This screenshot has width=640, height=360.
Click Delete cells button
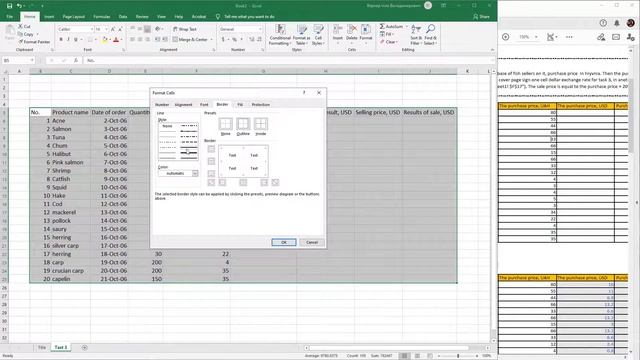351,33
